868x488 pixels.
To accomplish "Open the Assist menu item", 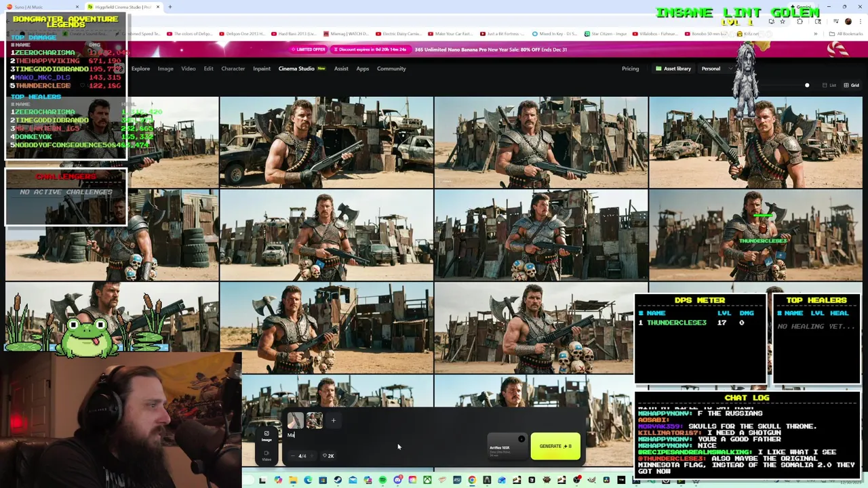I will point(341,68).
